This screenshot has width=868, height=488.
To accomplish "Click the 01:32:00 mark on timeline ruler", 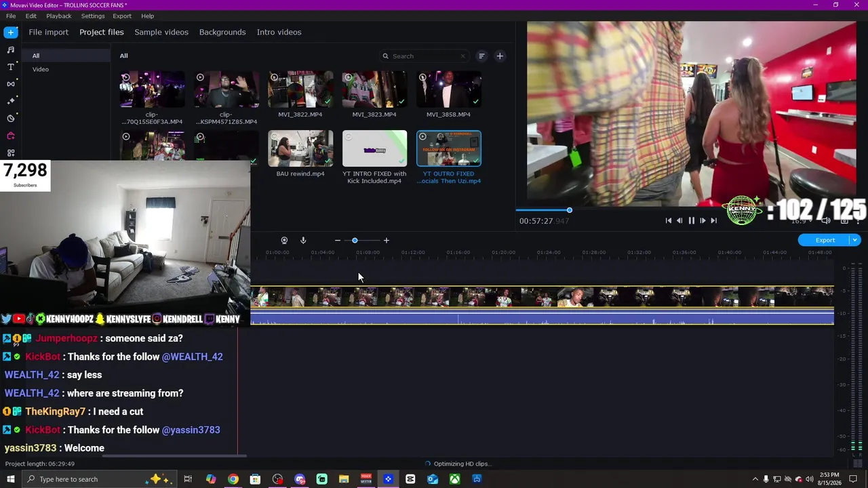I will pyautogui.click(x=639, y=252).
